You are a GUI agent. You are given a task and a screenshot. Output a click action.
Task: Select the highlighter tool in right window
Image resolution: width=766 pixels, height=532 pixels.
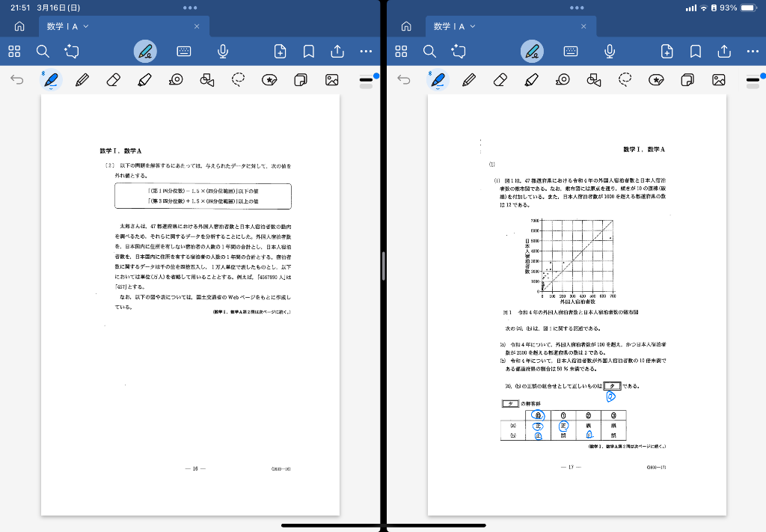point(532,80)
